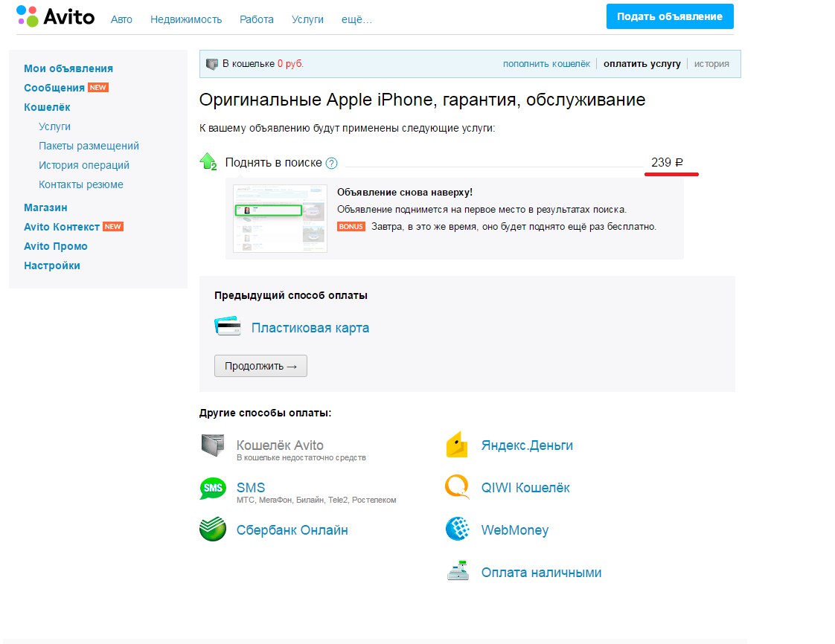Click the Объявление снова наверху! heading
This screenshot has height=644, width=835.
point(405,192)
